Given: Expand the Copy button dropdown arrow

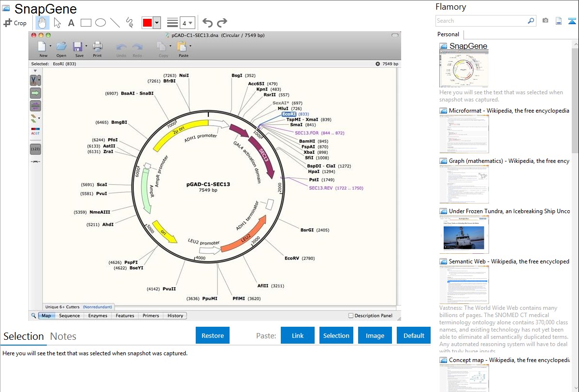Looking at the screenshot, I should pyautogui.click(x=170, y=46).
